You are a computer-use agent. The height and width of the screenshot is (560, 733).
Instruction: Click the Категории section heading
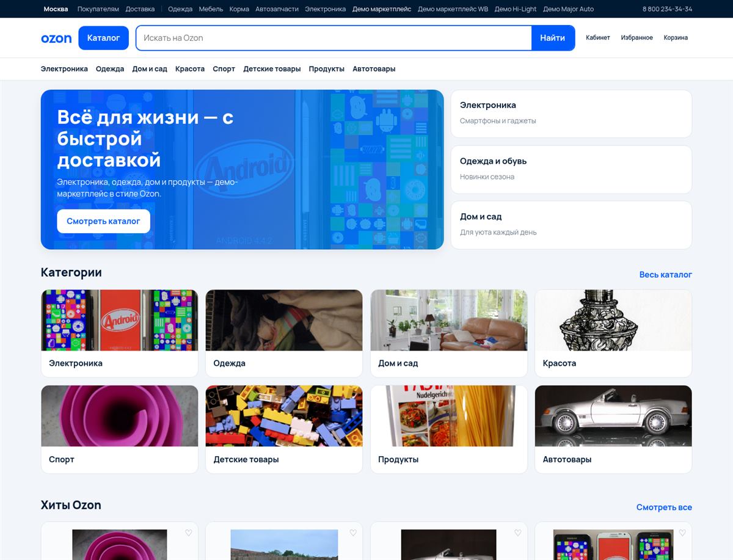coord(71,272)
